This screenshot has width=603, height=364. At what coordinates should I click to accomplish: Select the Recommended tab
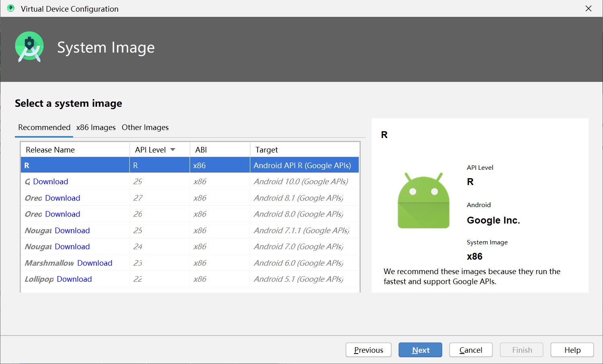[44, 127]
